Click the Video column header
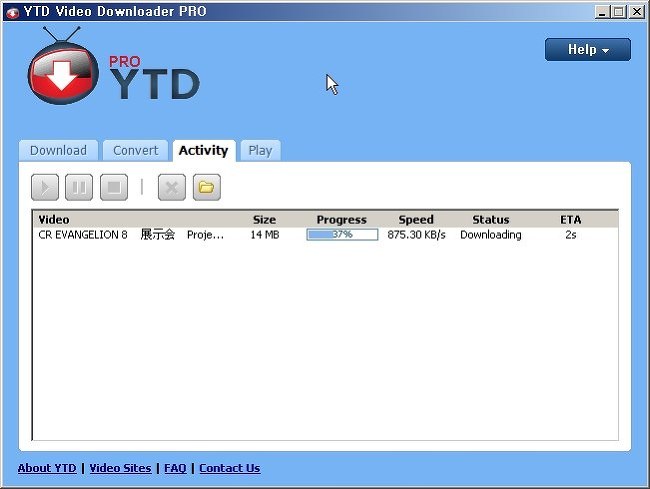Viewport: 650px width, 489px height. 54,220
